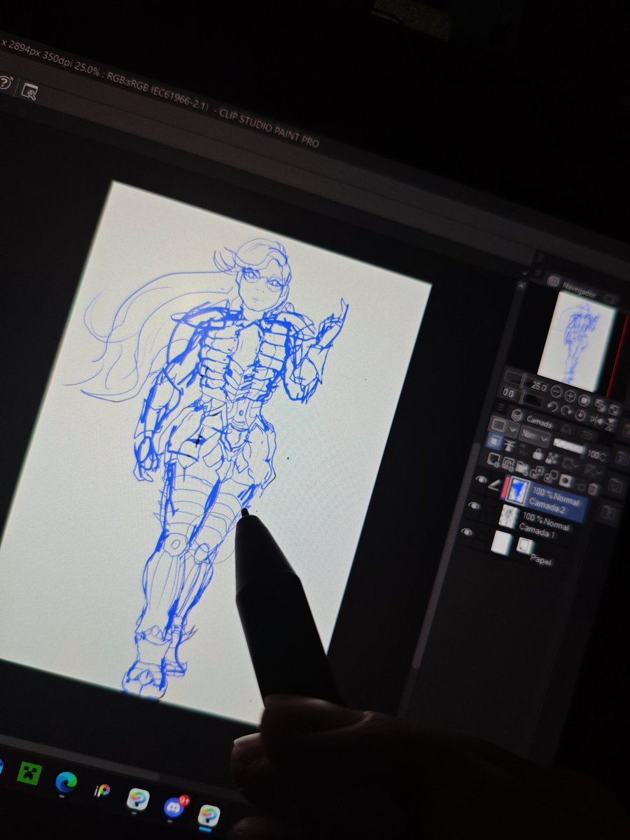This screenshot has width=630, height=840.
Task: Hide Camada 2 layer eye icon
Action: (481, 479)
